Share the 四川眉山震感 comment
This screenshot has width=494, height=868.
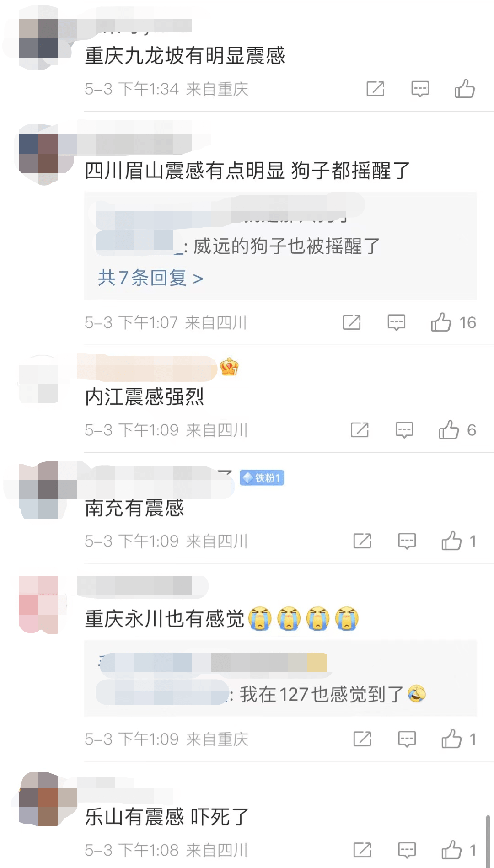(352, 322)
